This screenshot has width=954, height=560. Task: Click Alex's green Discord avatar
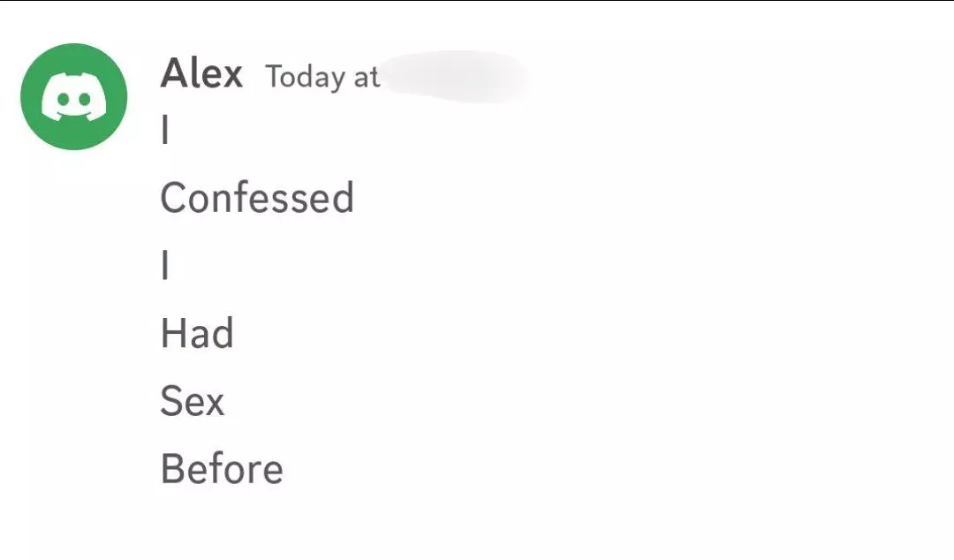[73, 96]
